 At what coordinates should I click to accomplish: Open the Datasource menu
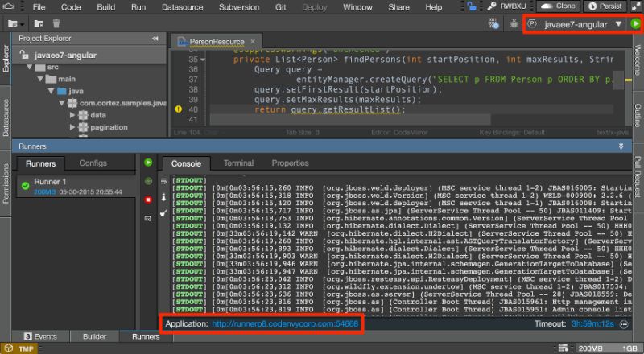183,7
